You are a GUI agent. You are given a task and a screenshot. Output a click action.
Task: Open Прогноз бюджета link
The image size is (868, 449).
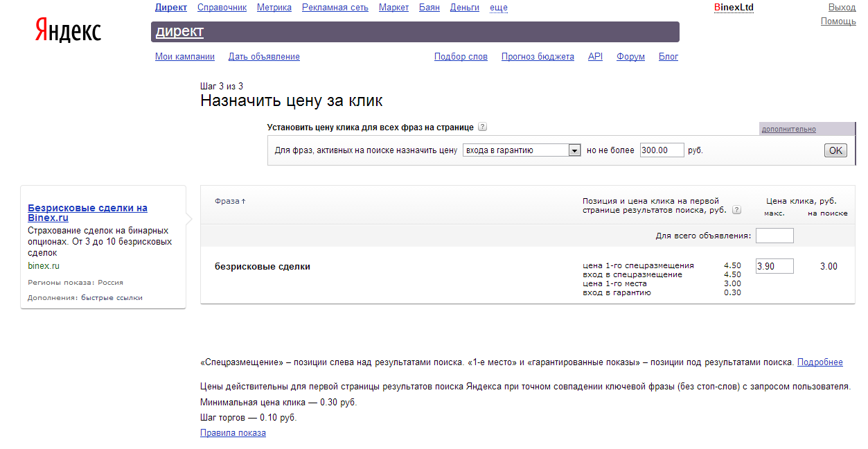[538, 57]
